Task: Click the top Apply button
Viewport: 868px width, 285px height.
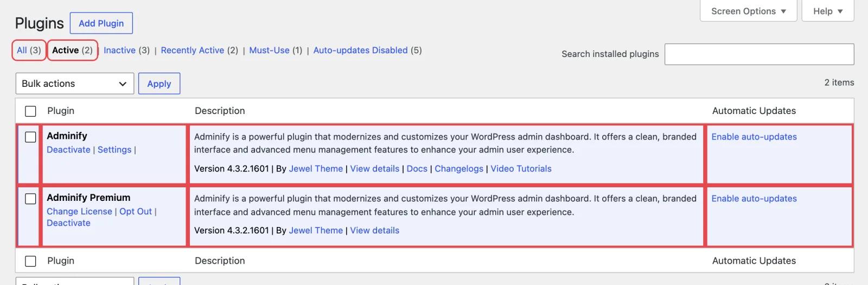Action: [x=159, y=84]
